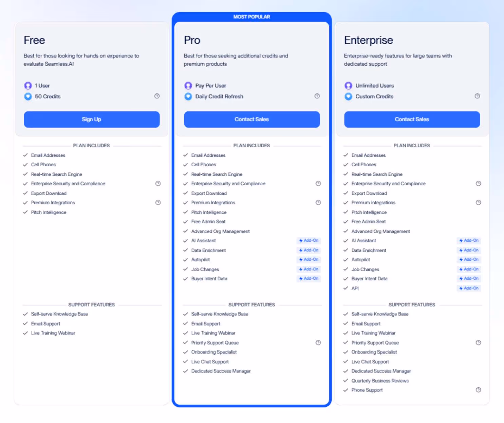Click the Sign Up button for the Free plan
Image resolution: width=504 pixels, height=423 pixels.
coord(91,119)
